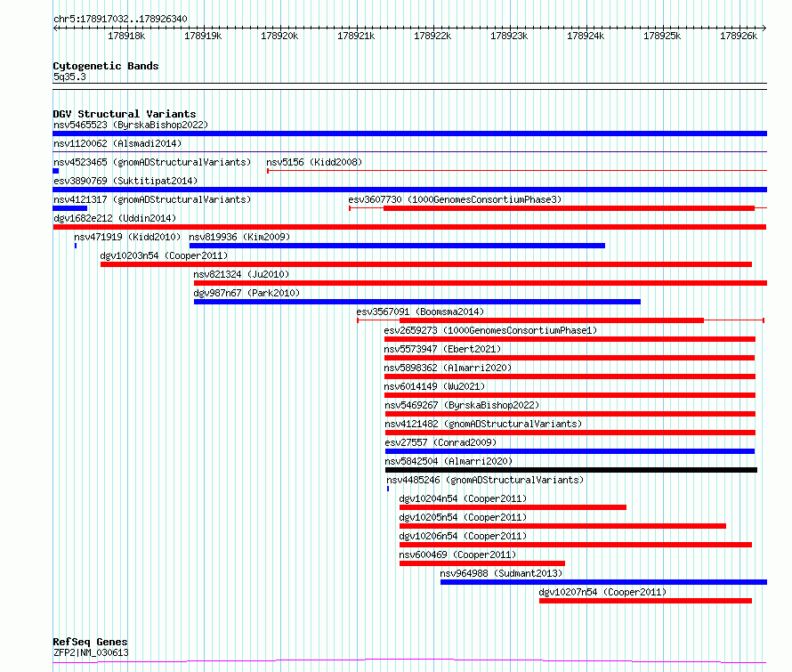Click the nsv471919 (Kidd2010) label
The width and height of the screenshot is (792, 672).
pyautogui.click(x=127, y=237)
